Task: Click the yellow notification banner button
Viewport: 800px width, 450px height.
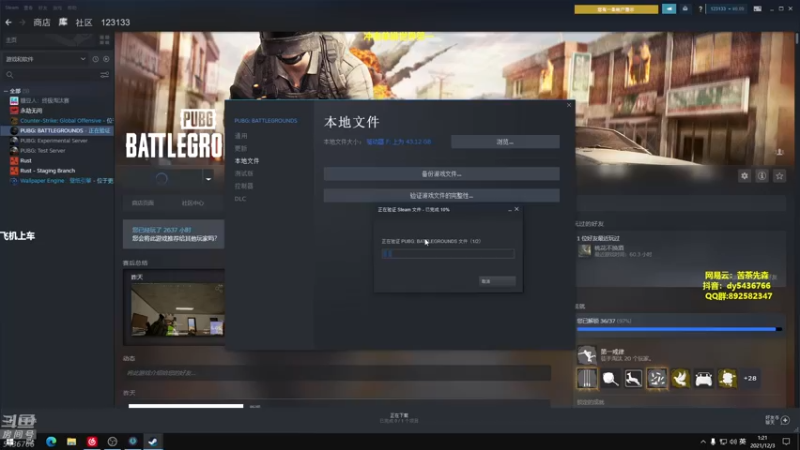Action: click(x=616, y=9)
